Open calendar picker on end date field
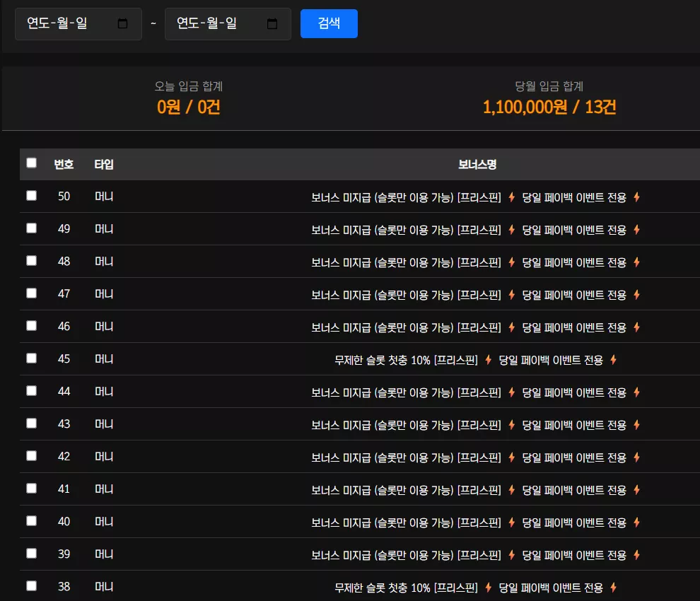 point(272,23)
